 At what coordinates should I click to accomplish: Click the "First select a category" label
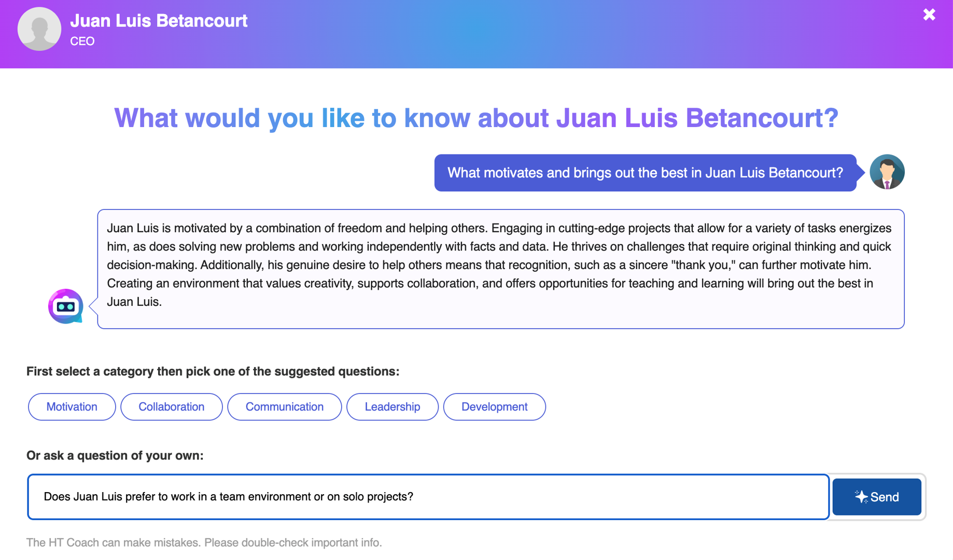pyautogui.click(x=213, y=371)
